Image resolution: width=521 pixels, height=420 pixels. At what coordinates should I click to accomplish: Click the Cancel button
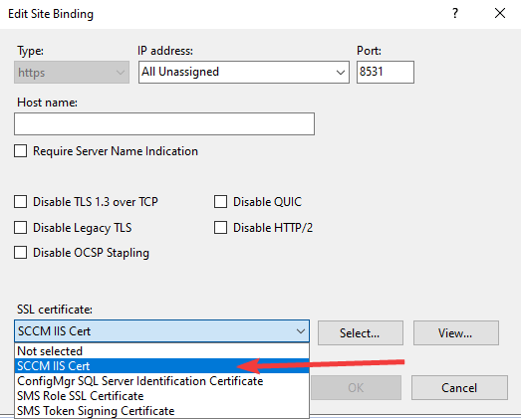459,388
